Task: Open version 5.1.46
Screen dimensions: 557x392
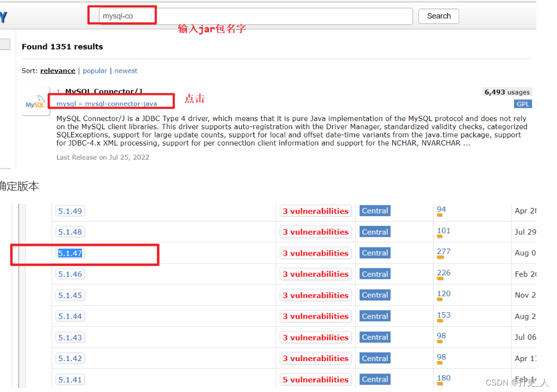Action: [x=70, y=274]
